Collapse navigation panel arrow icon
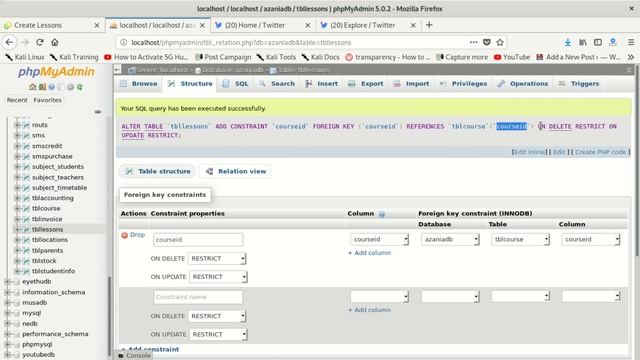Viewport: 640px width, 360px height. pyautogui.click(x=118, y=70)
